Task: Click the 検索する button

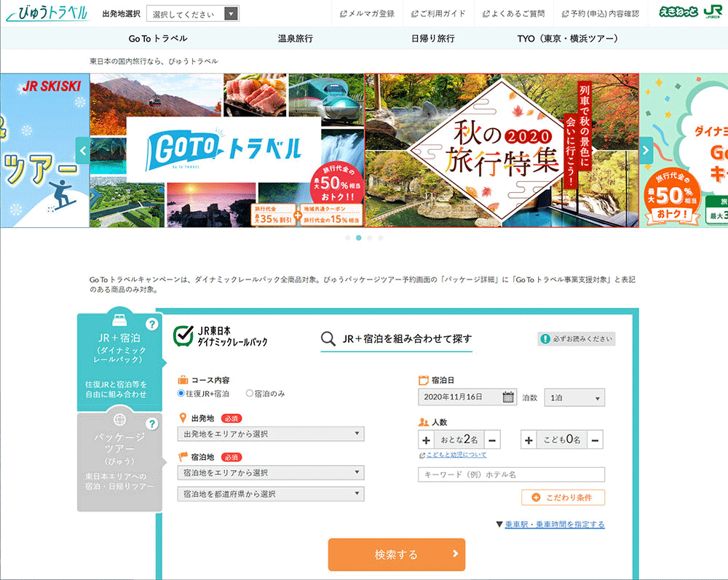Action: (x=397, y=555)
